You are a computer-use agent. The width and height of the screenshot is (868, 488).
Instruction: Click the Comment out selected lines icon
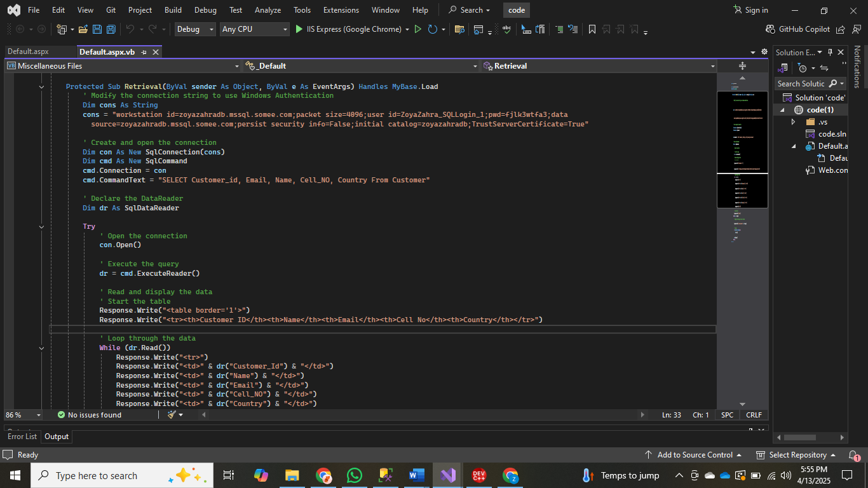pos(559,29)
